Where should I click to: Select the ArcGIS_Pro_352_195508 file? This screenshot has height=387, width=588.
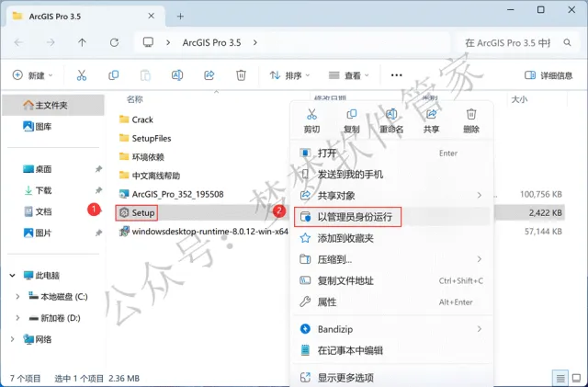(171, 194)
